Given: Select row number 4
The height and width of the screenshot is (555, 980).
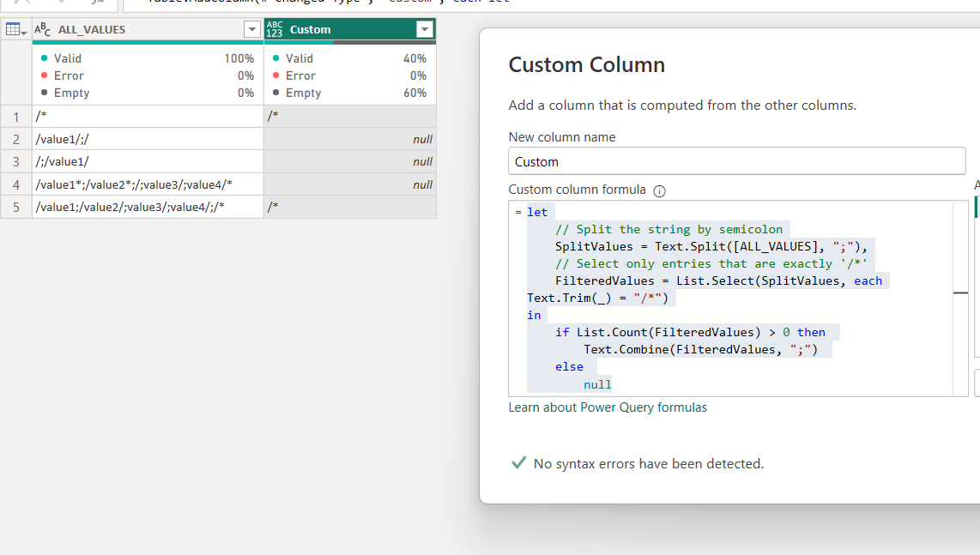Looking at the screenshot, I should pos(16,184).
